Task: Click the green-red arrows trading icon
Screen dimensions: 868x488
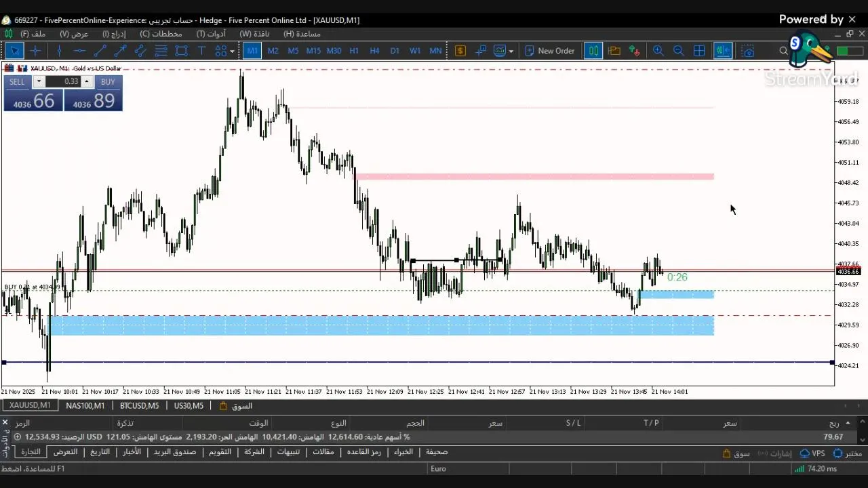Action: 635,51
